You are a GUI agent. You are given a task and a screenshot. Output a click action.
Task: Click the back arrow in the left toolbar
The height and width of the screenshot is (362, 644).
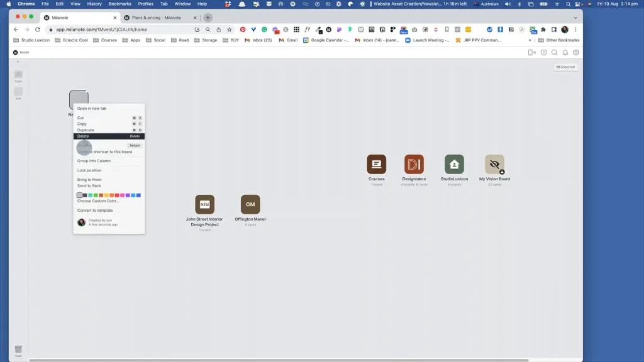[x=18, y=62]
